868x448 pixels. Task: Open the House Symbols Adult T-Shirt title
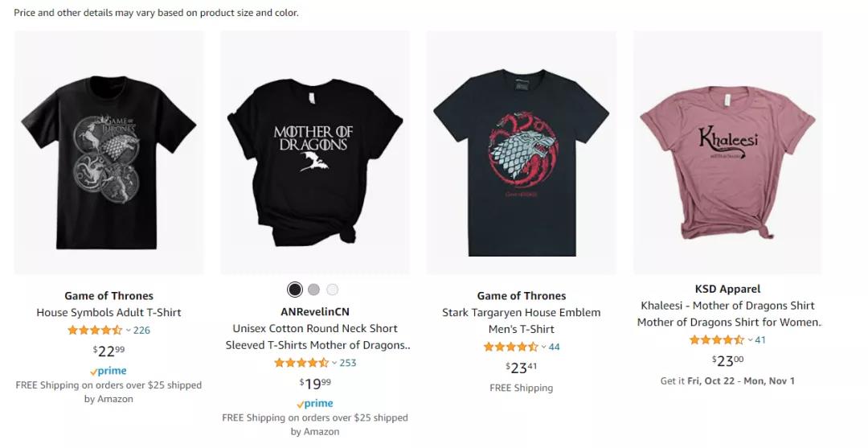point(108,312)
